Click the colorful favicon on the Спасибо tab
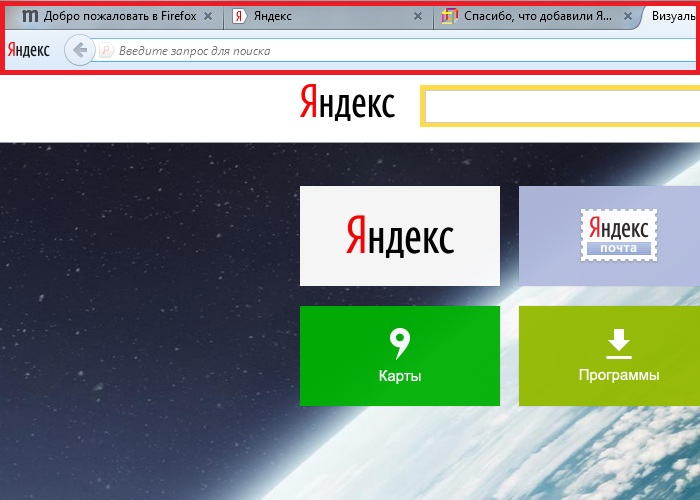 click(449, 16)
